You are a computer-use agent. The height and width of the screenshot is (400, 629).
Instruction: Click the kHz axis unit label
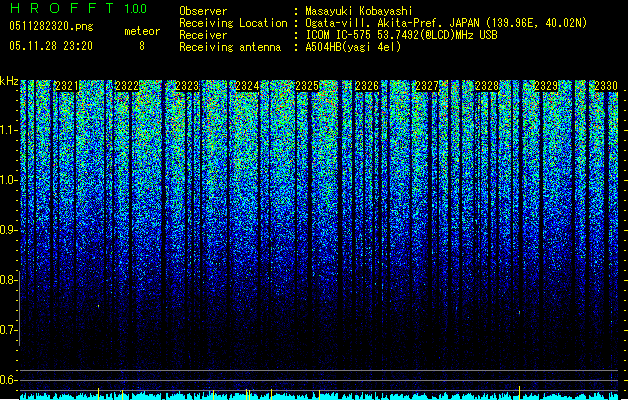(x=9, y=81)
